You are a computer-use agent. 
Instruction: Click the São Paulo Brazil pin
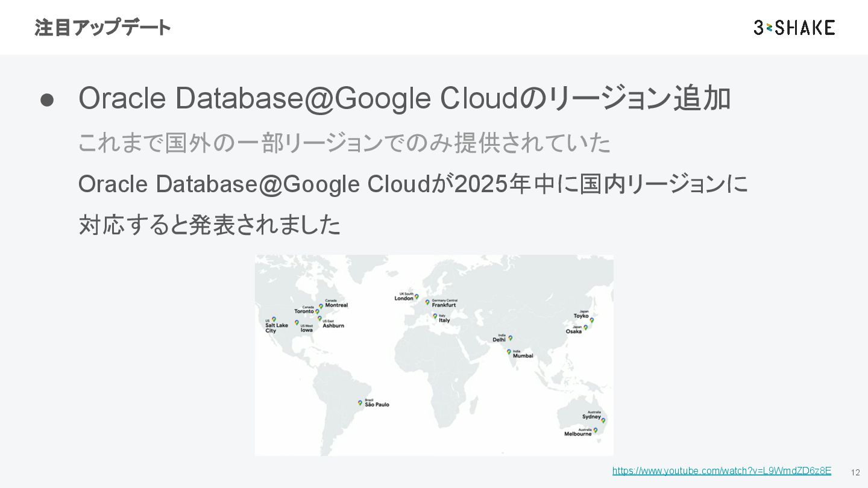[360, 402]
